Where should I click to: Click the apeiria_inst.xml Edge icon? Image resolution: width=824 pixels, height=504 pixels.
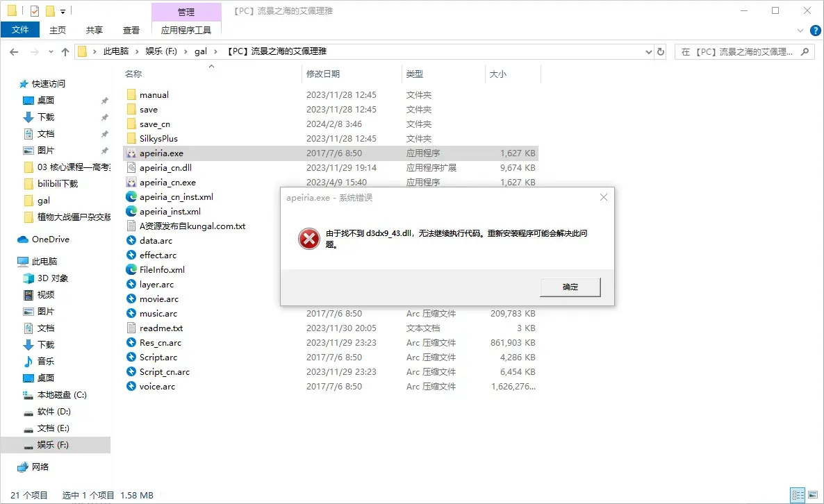click(x=131, y=211)
